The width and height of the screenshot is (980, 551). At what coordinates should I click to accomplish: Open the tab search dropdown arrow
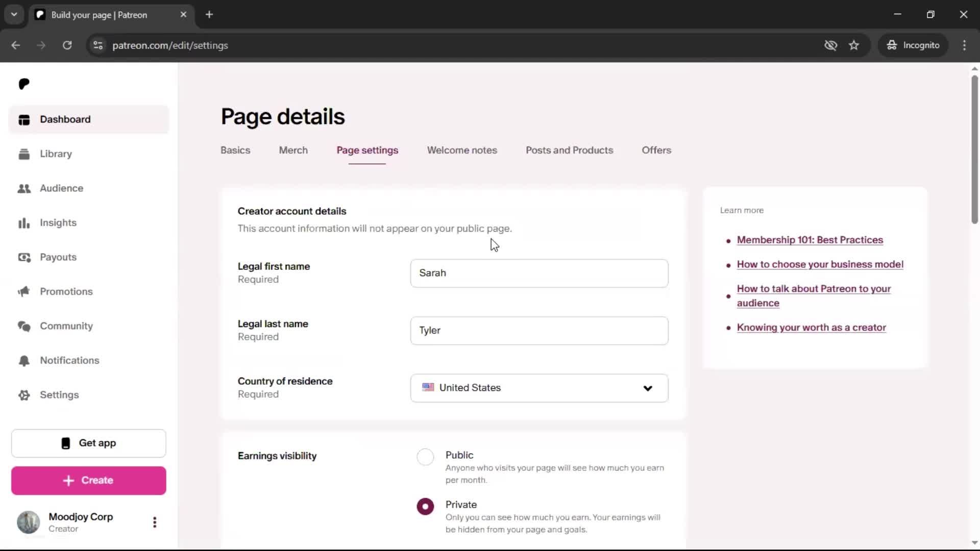pyautogui.click(x=14, y=15)
